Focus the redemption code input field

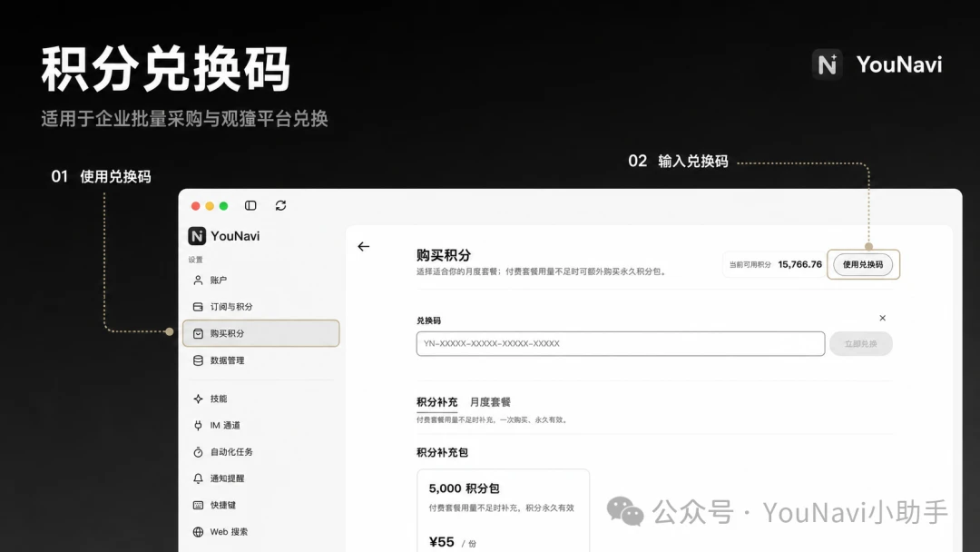click(621, 344)
